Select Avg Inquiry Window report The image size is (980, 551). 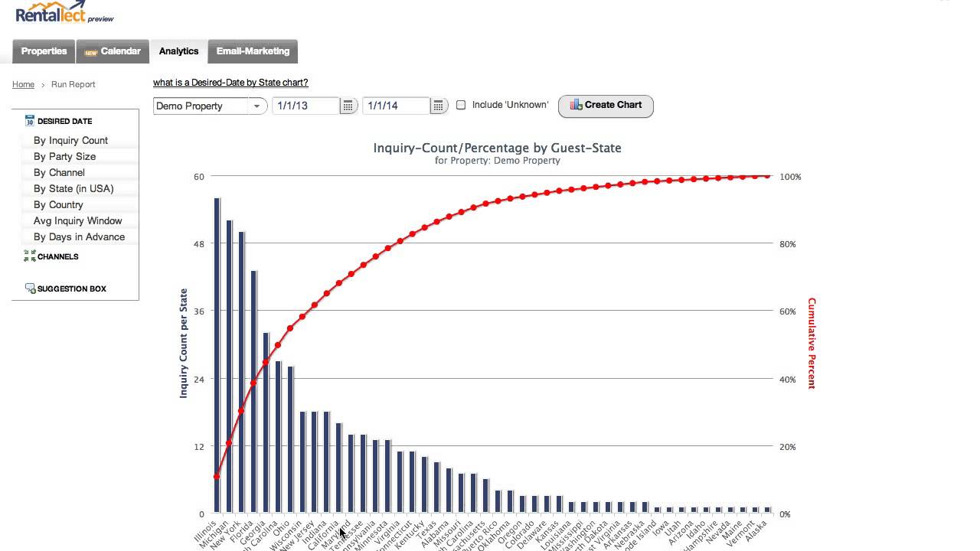pos(77,220)
